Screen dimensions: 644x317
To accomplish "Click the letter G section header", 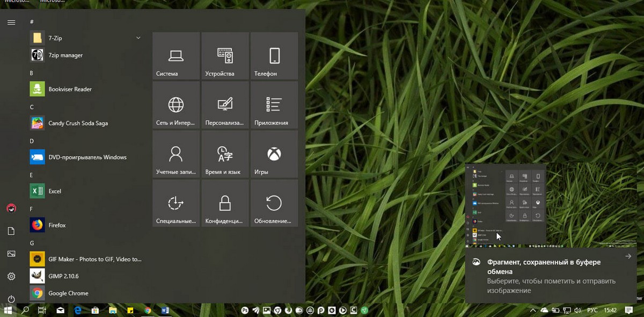I will pyautogui.click(x=32, y=243).
